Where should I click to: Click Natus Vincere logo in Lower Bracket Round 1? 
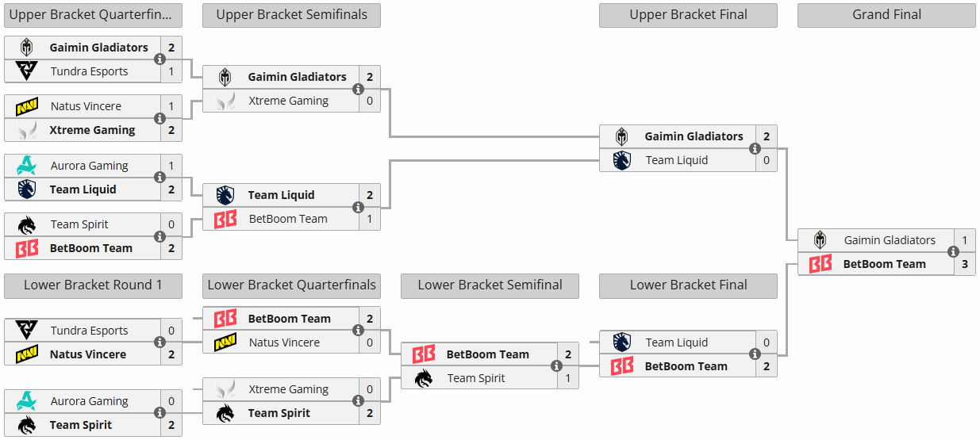[x=27, y=354]
